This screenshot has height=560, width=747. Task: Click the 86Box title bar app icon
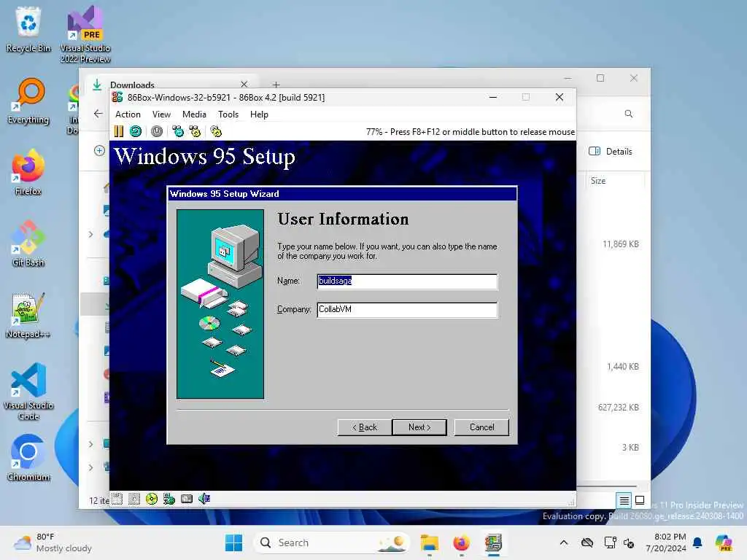(x=117, y=97)
